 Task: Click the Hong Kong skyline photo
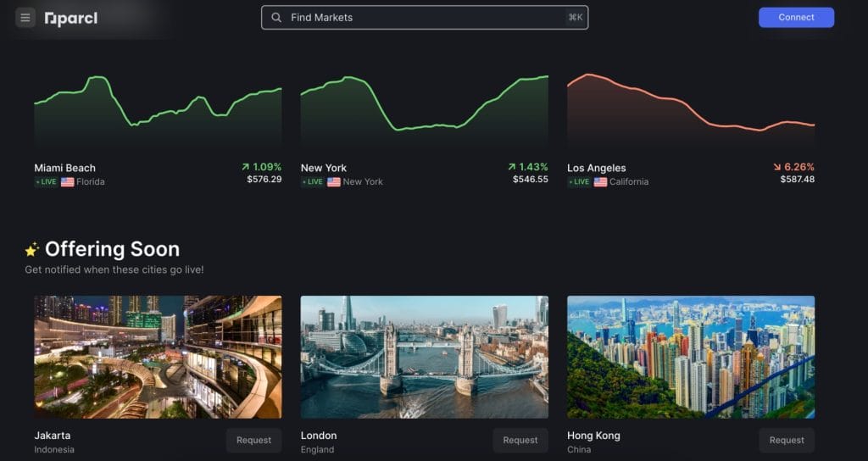click(x=690, y=357)
